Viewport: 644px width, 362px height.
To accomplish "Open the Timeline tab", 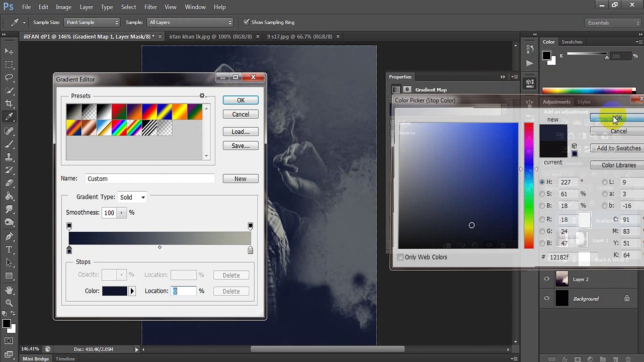I will [x=65, y=358].
